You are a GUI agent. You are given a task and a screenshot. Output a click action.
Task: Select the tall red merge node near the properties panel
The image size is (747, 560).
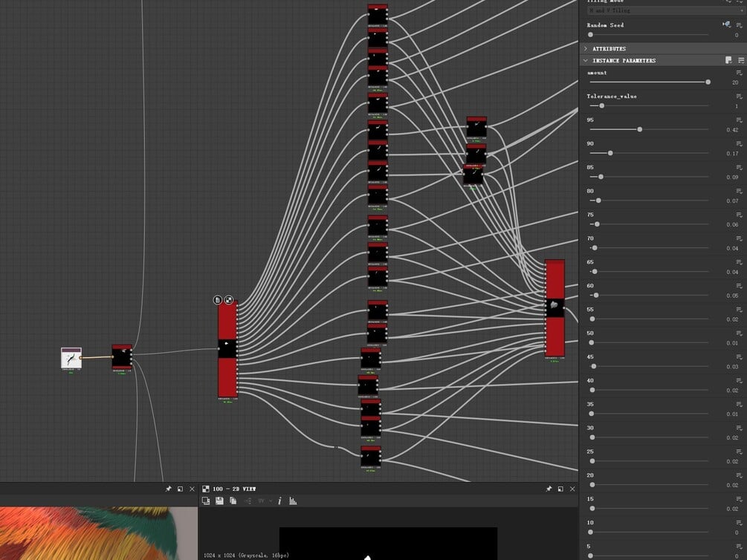(x=554, y=308)
